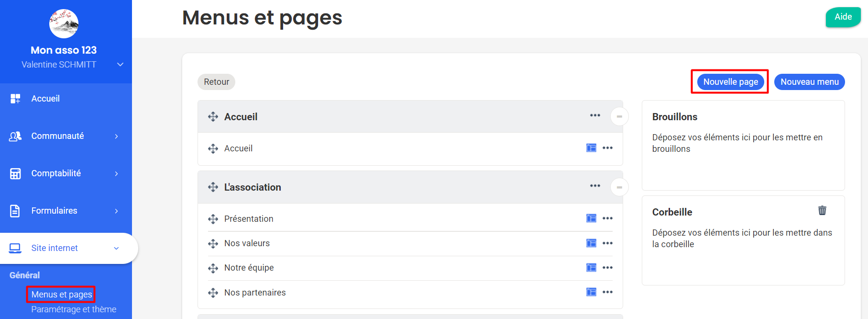Create a Nouveau menu
The height and width of the screenshot is (319, 868).
pos(809,82)
